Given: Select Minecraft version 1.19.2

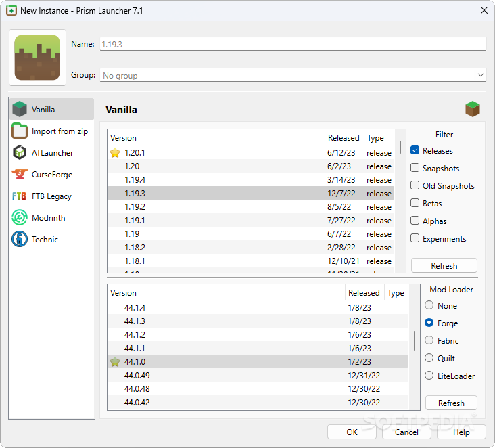Looking at the screenshot, I should (251, 206).
